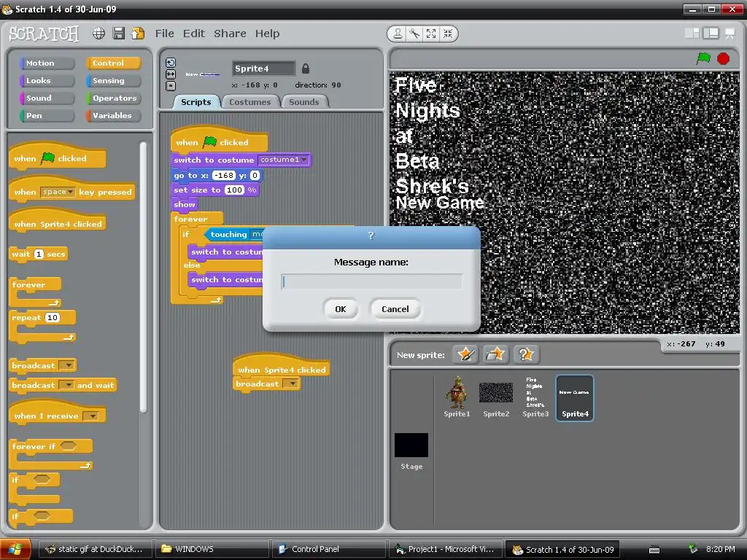
Task: Open the Help menu
Action: pyautogui.click(x=267, y=34)
